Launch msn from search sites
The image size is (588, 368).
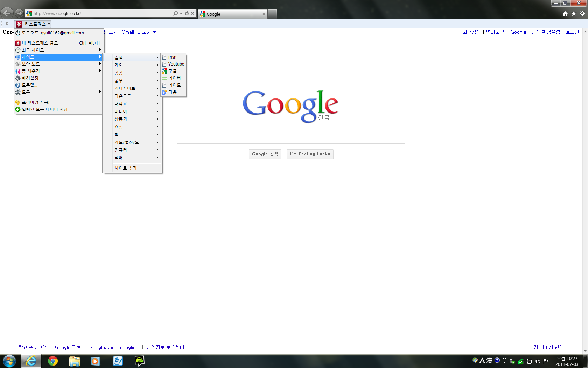click(173, 57)
